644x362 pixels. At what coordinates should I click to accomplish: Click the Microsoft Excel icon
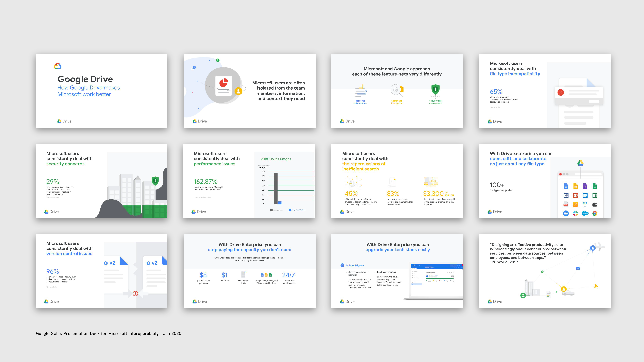click(595, 195)
